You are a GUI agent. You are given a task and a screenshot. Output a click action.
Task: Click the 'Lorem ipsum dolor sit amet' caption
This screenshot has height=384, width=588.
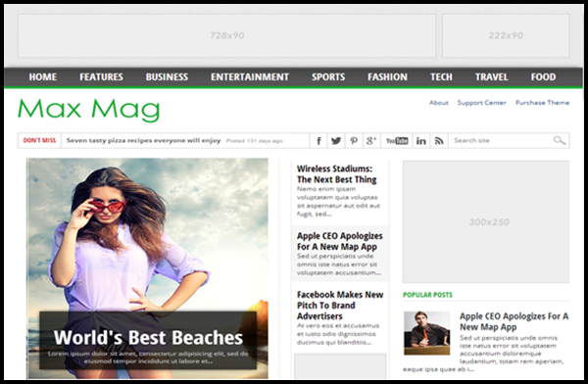point(148,358)
